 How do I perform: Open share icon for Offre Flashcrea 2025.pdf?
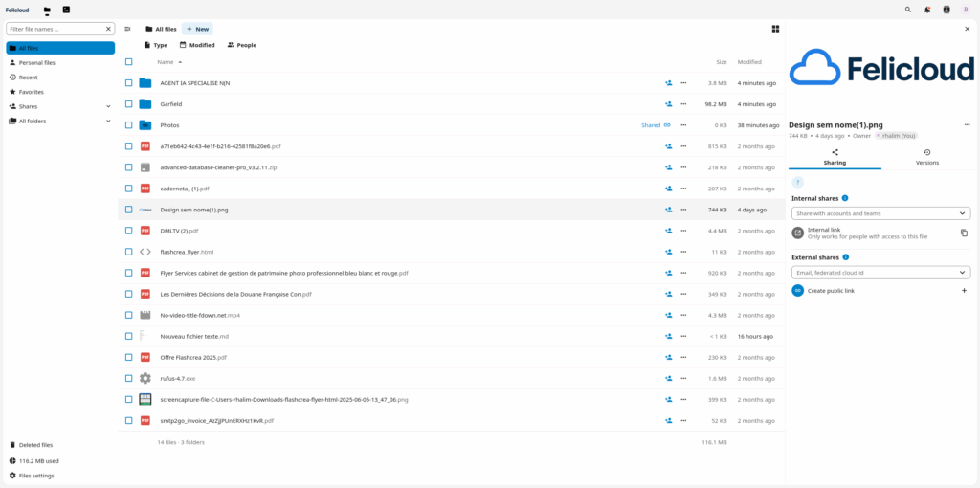[x=668, y=358]
